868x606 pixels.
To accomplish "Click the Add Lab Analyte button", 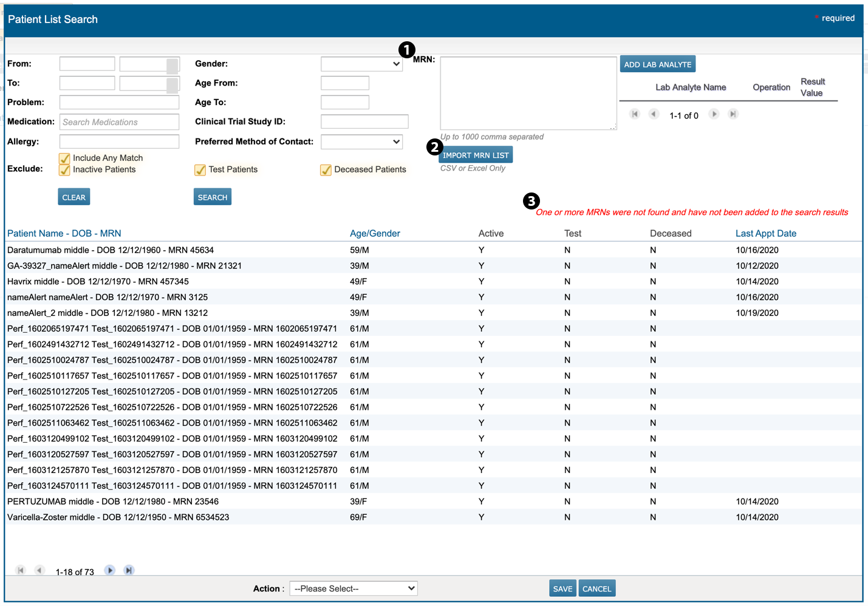I will point(657,64).
